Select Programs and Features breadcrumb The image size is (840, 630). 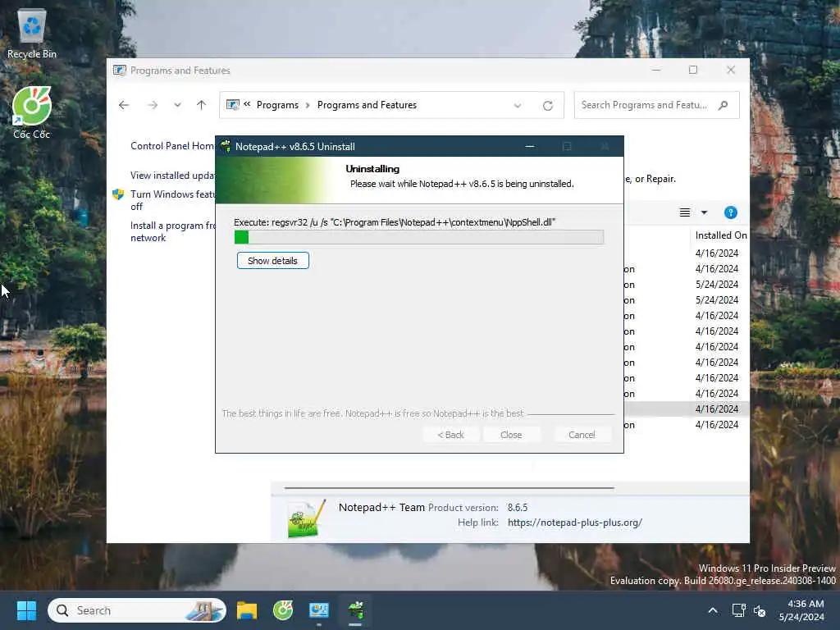click(367, 105)
